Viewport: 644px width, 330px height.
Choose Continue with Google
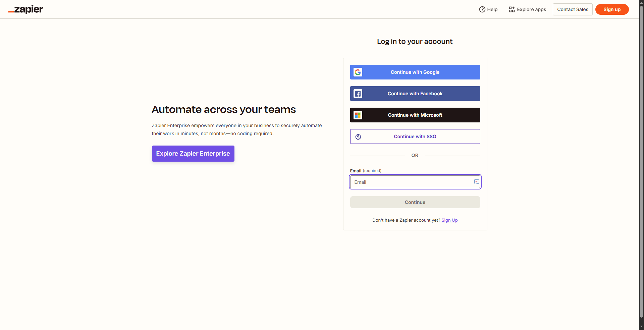point(415,72)
